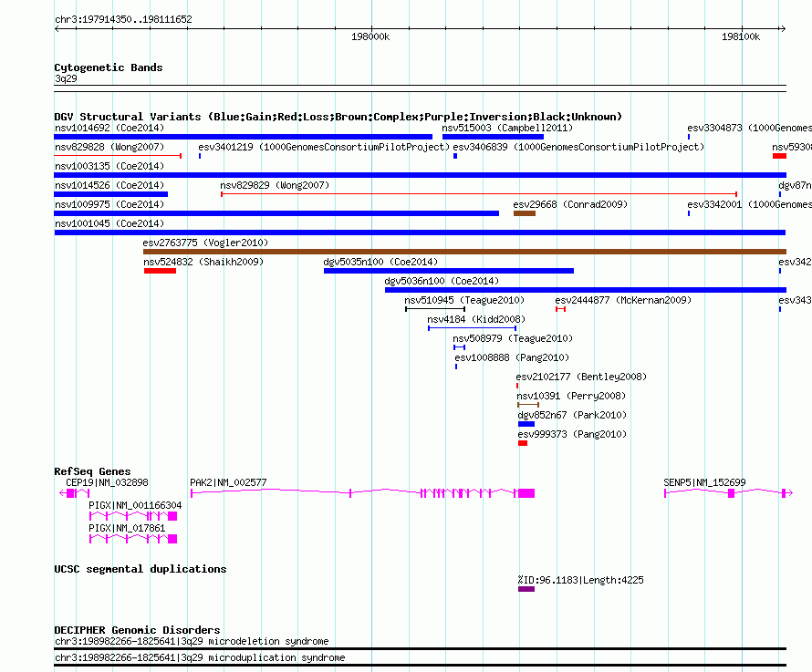Image resolution: width=812 pixels, height=672 pixels.
Task: Click the red esv999373 loss bar
Action: [x=523, y=443]
